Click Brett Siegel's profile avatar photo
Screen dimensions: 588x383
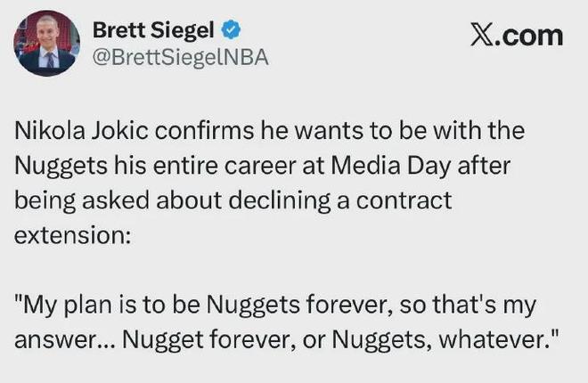click(x=45, y=44)
